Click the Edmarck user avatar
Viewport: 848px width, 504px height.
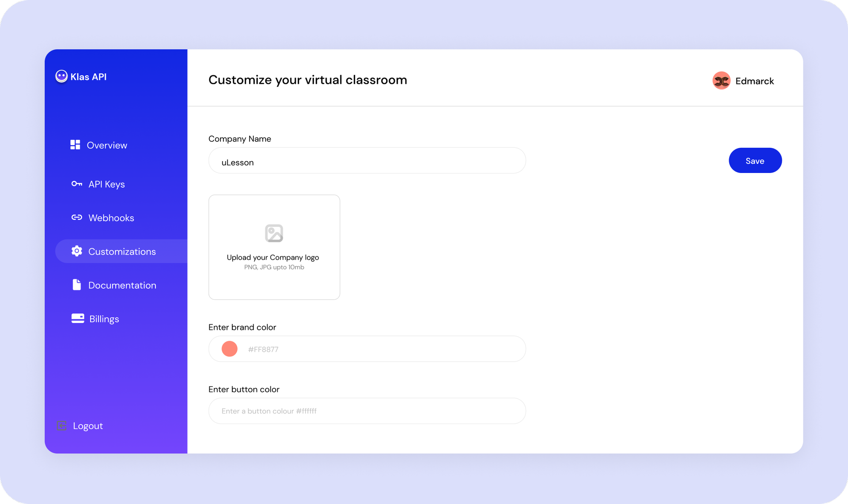pos(720,80)
